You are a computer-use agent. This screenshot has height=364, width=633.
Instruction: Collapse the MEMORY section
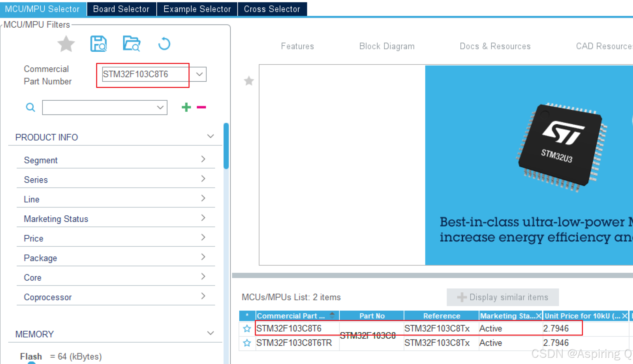210,333
